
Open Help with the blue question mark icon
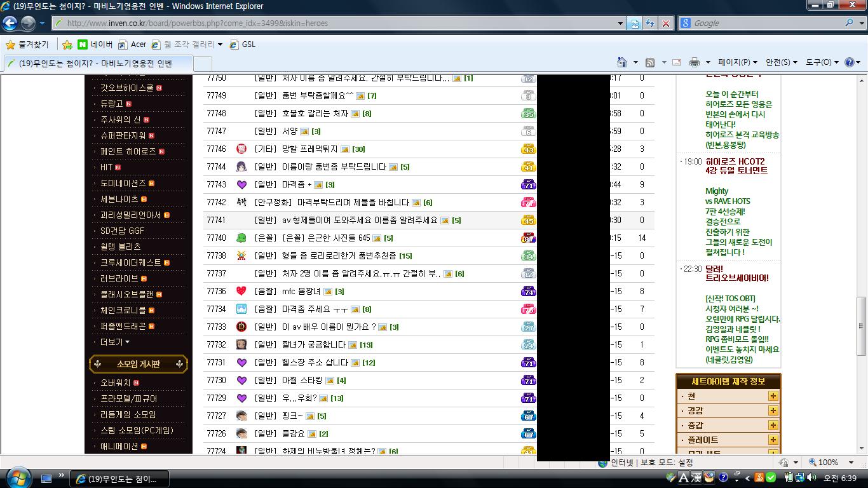click(x=850, y=62)
